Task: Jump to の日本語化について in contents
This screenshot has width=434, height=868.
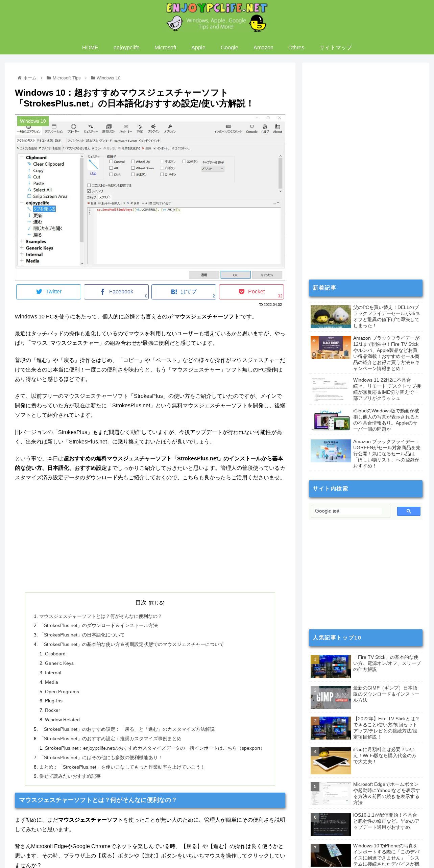Action: pos(82,635)
